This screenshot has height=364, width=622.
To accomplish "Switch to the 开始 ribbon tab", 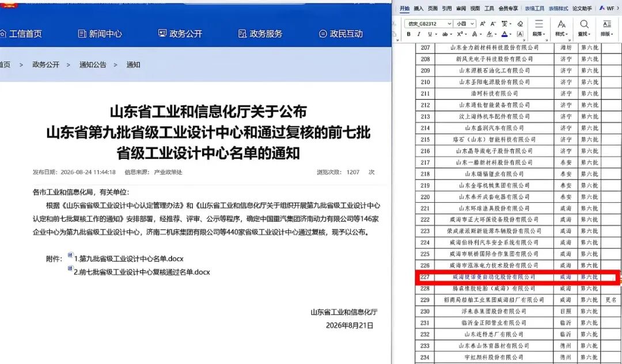I will pos(405,8).
